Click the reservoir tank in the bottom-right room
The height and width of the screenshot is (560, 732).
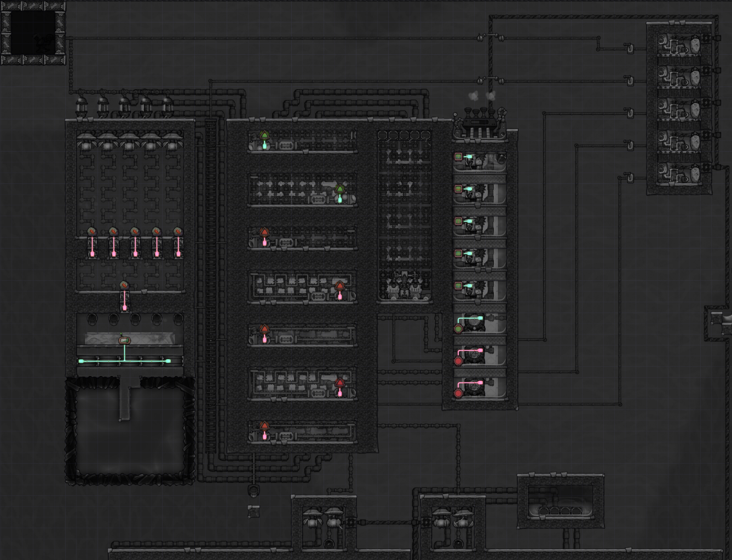561,501
